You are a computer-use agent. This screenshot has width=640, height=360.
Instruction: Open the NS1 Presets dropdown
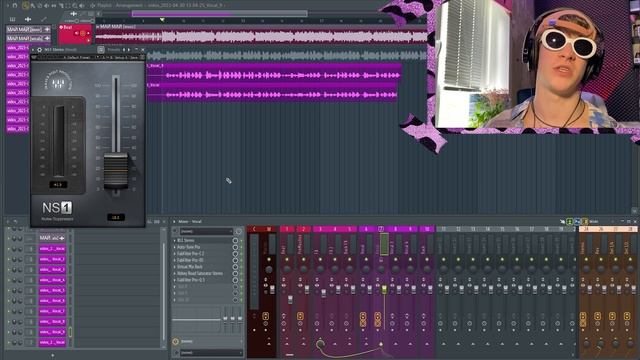click(x=114, y=50)
